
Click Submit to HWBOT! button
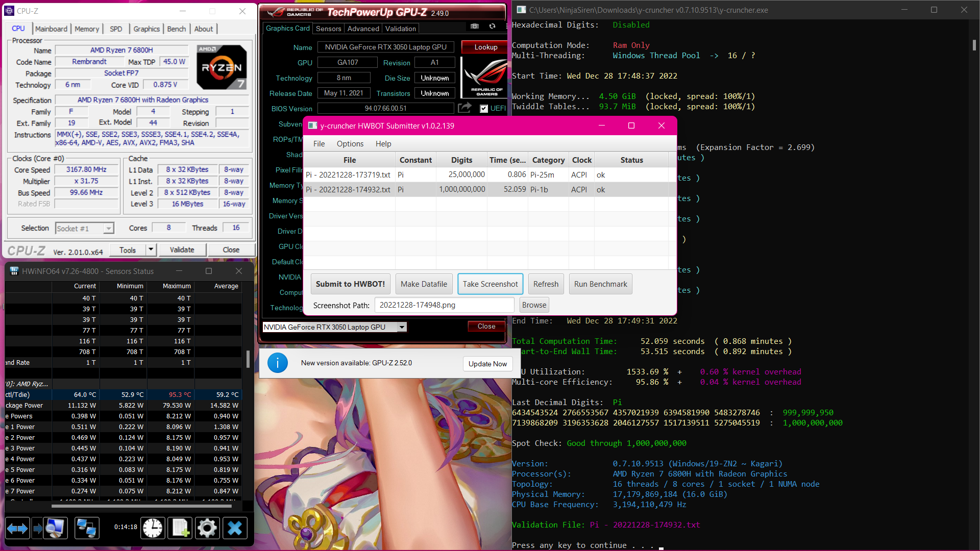pyautogui.click(x=350, y=284)
